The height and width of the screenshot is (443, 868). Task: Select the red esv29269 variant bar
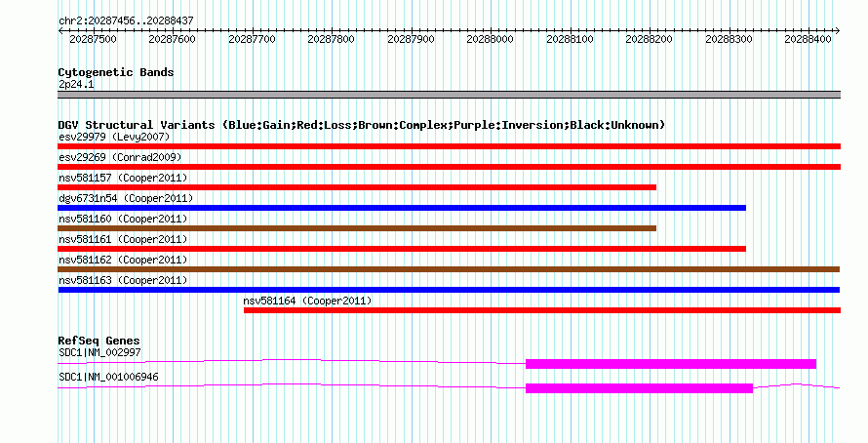449,167
